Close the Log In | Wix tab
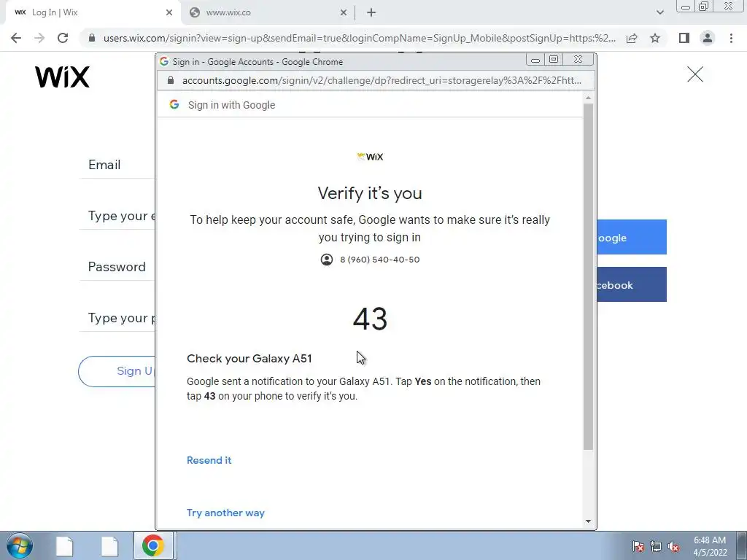 click(x=169, y=12)
